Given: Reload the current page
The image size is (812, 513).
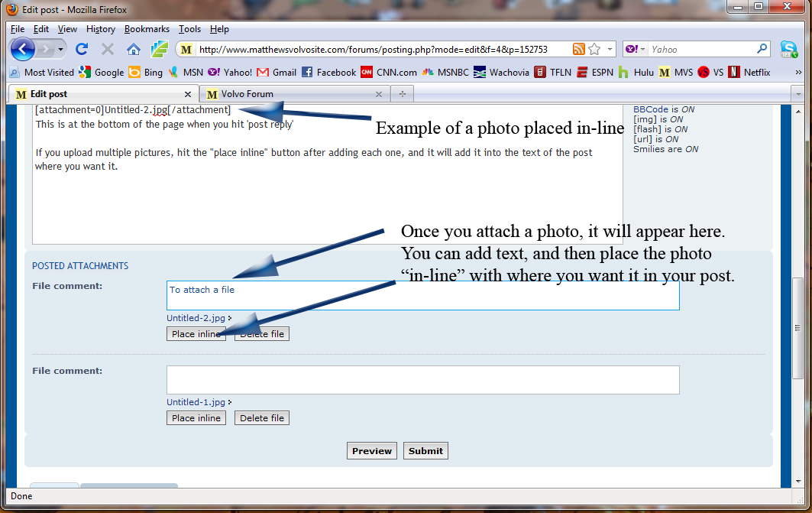Looking at the screenshot, I should (x=82, y=49).
